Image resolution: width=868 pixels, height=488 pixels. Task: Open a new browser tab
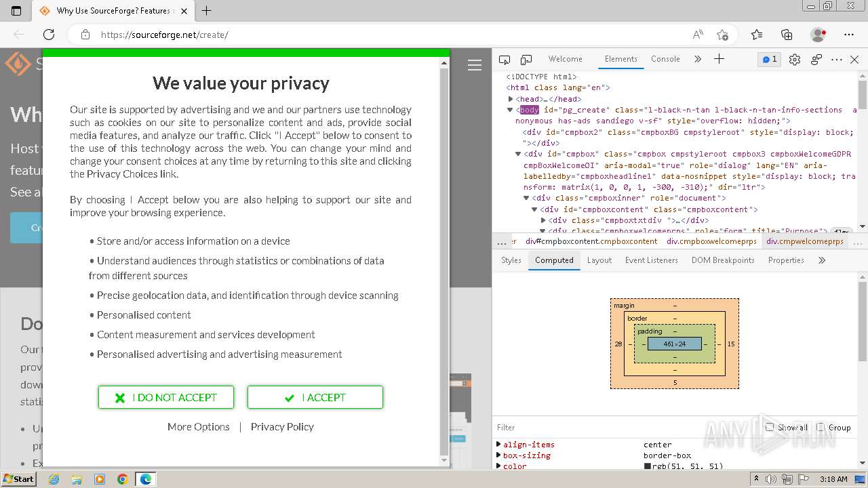tap(207, 11)
